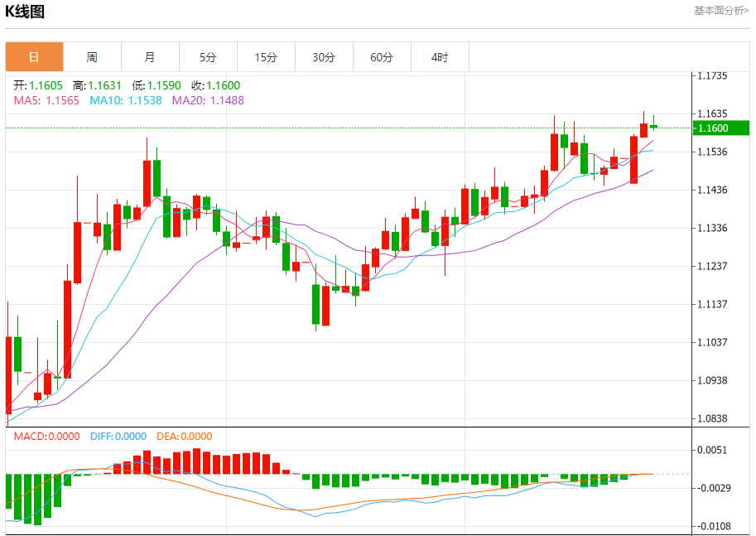756x536 pixels.
Task: Show the 60分 chart tab
Action: 382,57
